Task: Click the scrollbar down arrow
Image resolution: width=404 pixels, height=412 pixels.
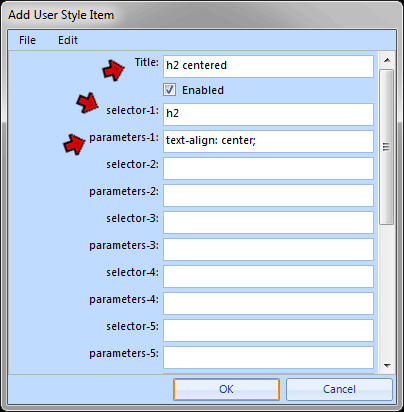Action: [387, 366]
